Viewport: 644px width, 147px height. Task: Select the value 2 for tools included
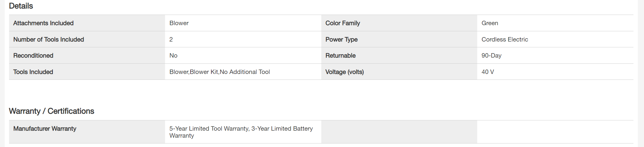(171, 39)
